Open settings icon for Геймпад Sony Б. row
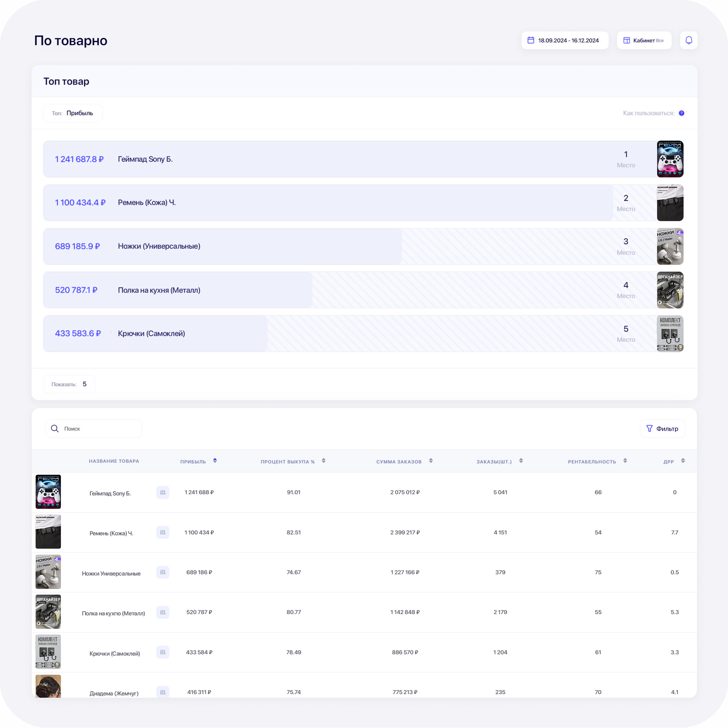 click(x=163, y=492)
